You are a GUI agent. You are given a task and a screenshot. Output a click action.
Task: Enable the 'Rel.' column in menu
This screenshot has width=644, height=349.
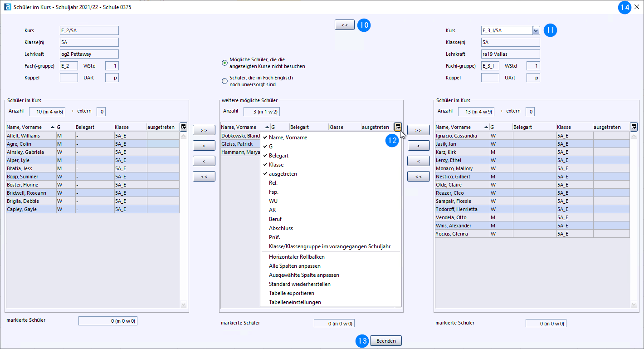click(x=331, y=183)
